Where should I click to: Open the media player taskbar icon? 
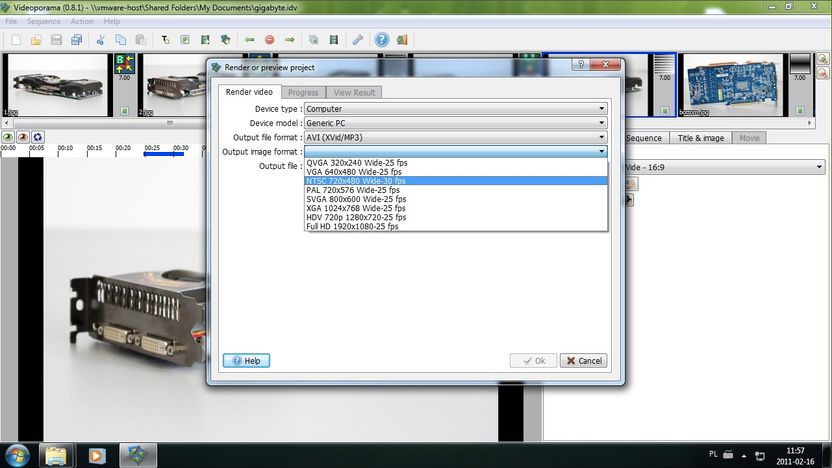point(97,456)
